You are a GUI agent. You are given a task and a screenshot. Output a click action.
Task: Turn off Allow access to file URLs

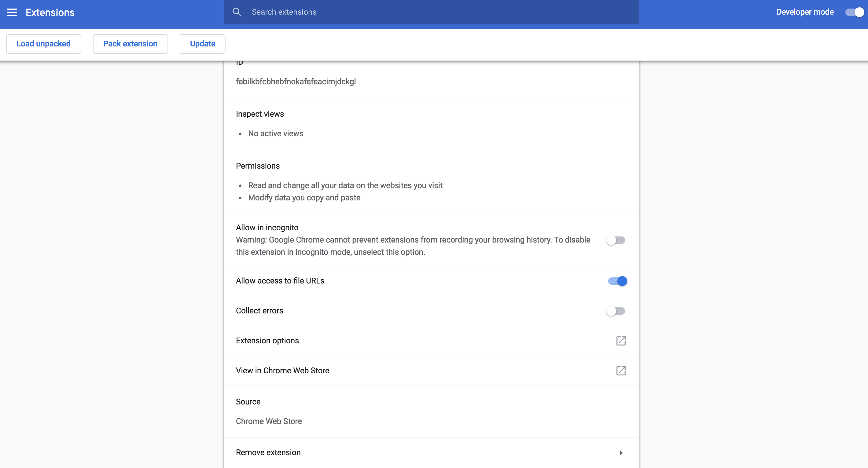(x=617, y=281)
